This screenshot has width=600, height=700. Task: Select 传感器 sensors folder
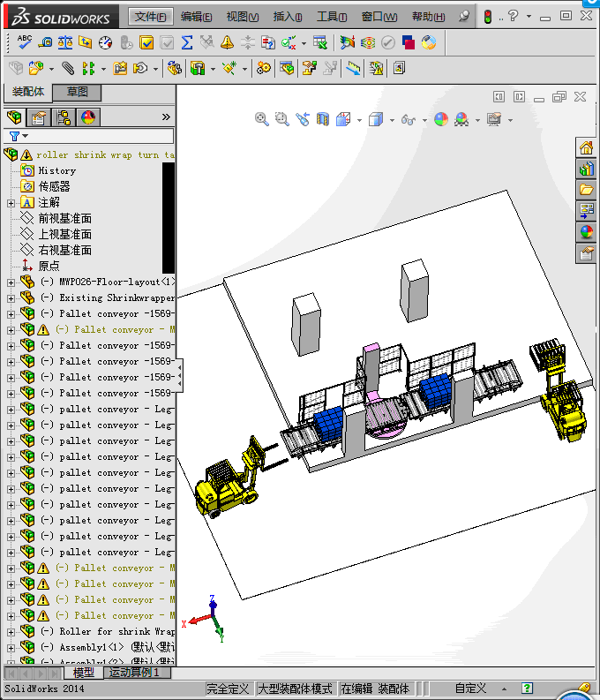click(54, 186)
